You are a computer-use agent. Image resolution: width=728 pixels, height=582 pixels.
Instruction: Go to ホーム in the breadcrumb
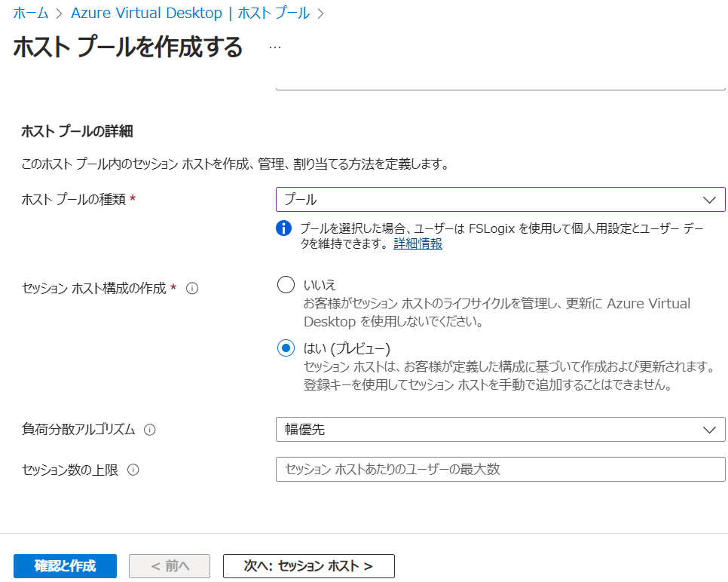[x=31, y=13]
